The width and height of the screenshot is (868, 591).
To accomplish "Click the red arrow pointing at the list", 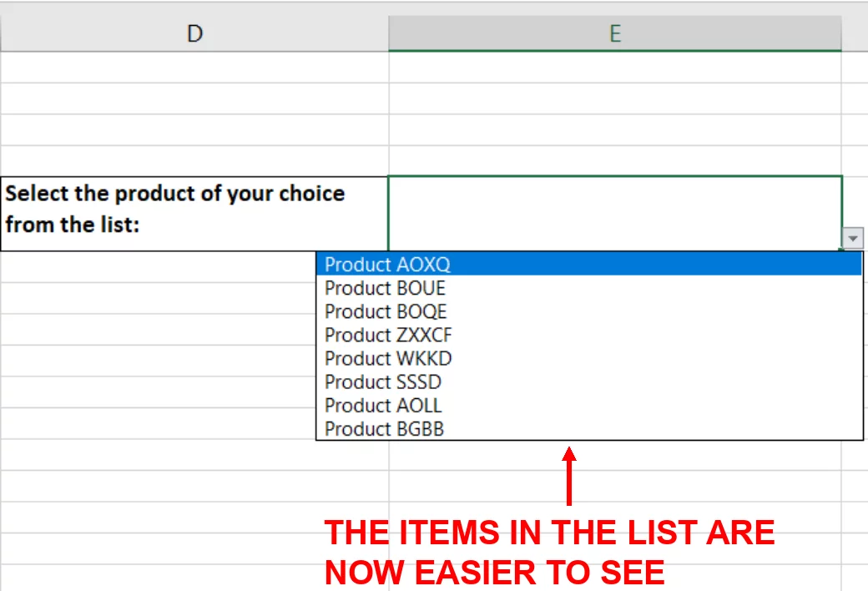I will [x=569, y=476].
